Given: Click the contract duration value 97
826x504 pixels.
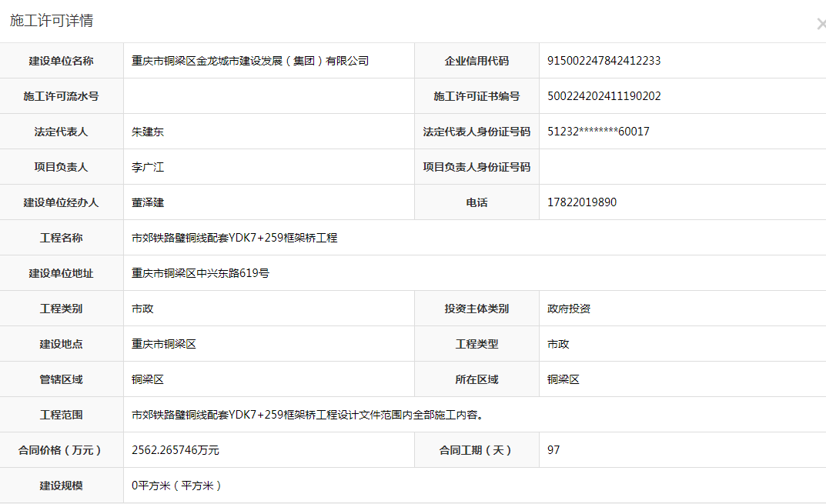Looking at the screenshot, I should click(x=553, y=450).
